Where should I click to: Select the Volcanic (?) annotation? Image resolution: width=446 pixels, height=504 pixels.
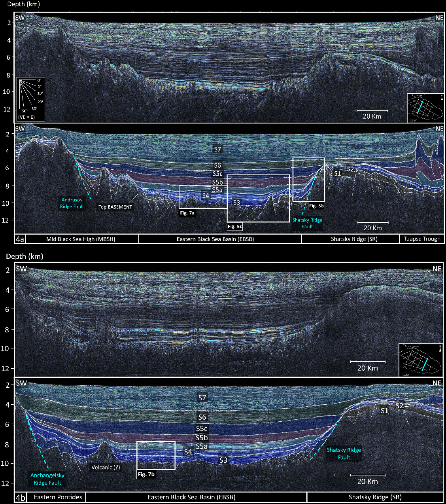[x=106, y=467]
